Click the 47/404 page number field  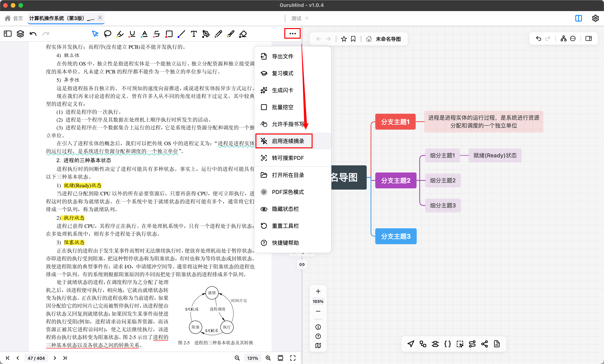(x=36, y=358)
